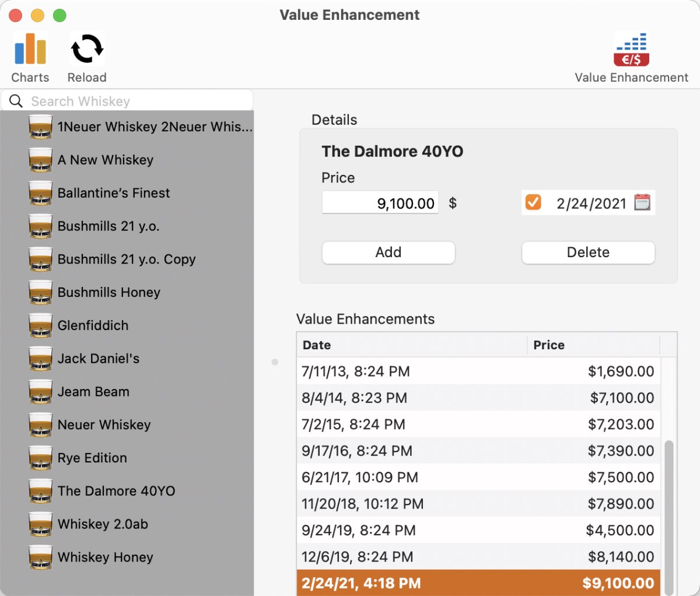Select Glenfiddich in the whiskey list
The image size is (700, 596).
coord(127,325)
